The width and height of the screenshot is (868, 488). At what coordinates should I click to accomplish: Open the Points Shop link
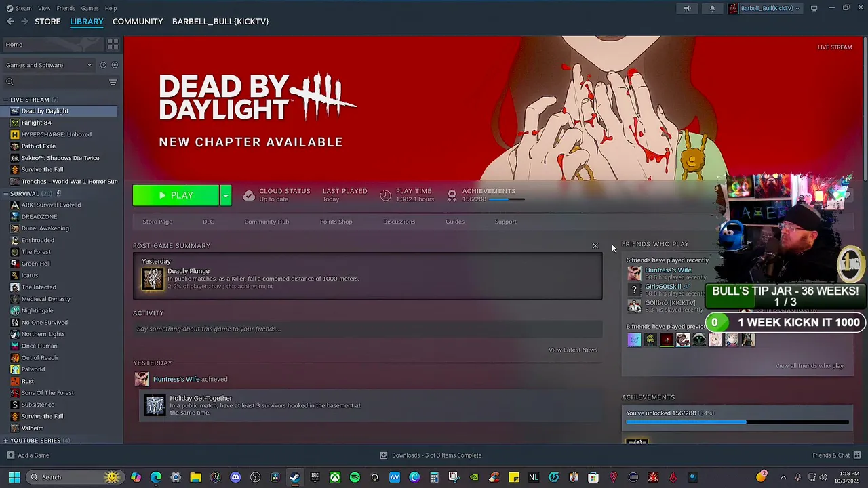336,222
